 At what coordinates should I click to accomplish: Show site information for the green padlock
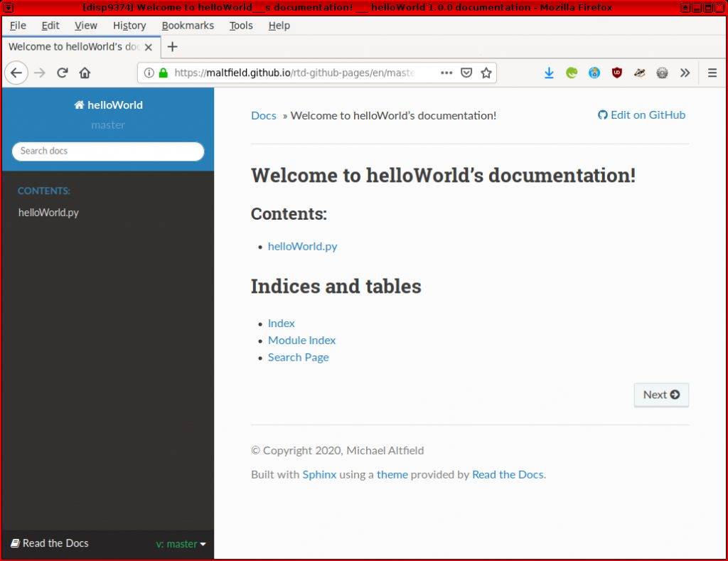point(164,73)
